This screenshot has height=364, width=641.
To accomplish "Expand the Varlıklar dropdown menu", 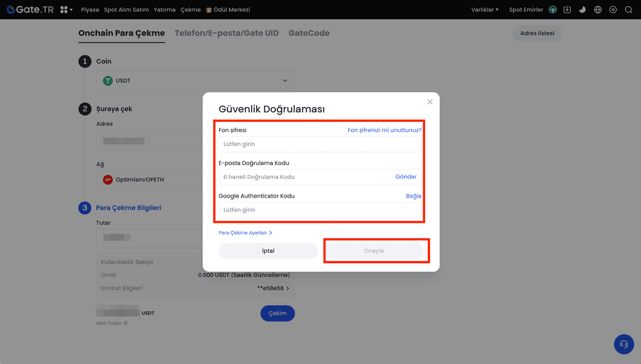I will [485, 9].
